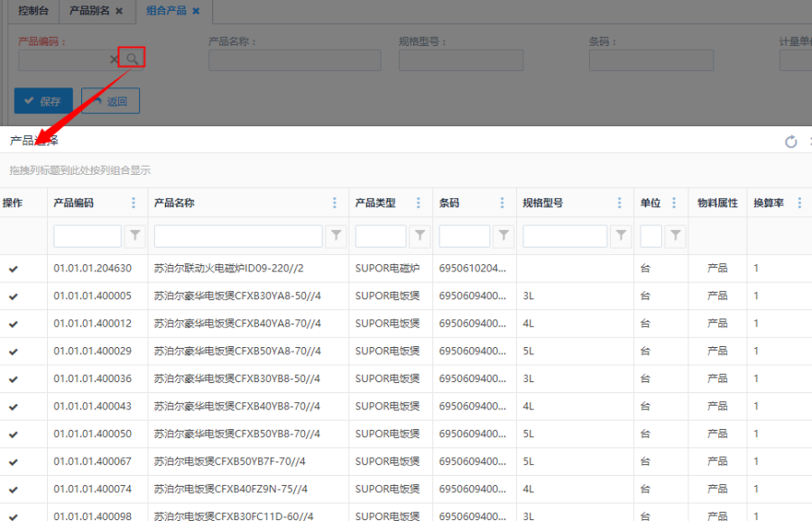Click the 保存 save button

43,101
